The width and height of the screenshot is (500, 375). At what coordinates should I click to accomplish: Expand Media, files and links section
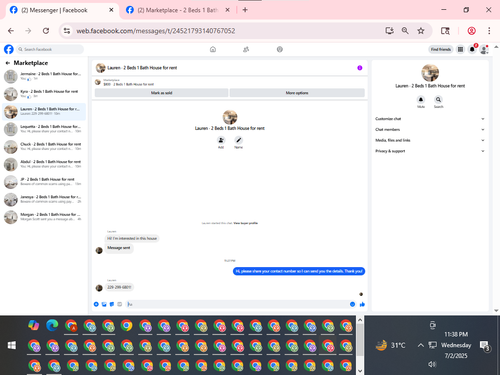click(430, 140)
